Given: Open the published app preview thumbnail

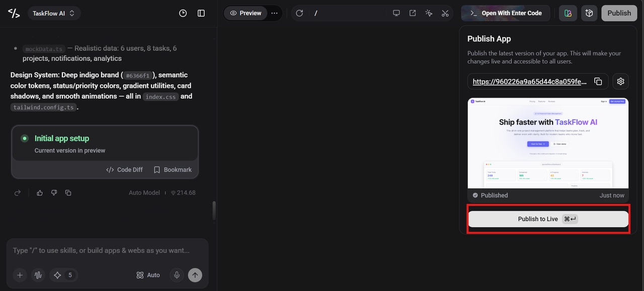Looking at the screenshot, I should tap(548, 143).
